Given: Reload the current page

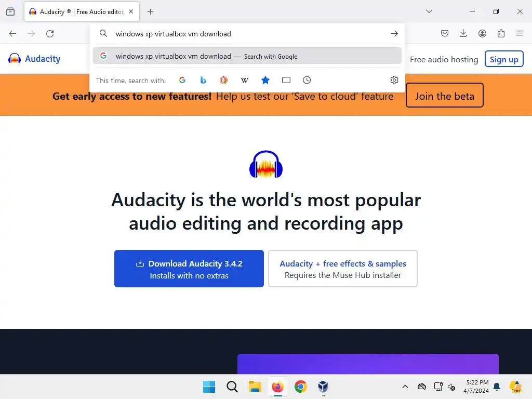Looking at the screenshot, I should [50, 34].
